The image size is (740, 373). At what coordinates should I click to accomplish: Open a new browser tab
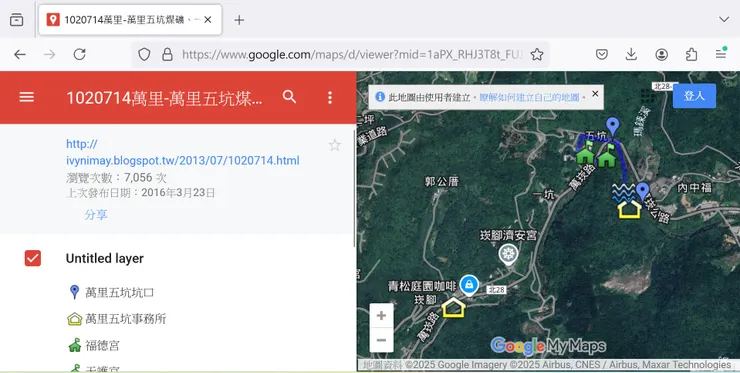239,20
